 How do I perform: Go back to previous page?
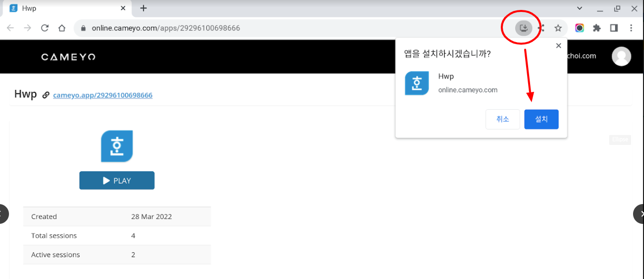click(10, 28)
